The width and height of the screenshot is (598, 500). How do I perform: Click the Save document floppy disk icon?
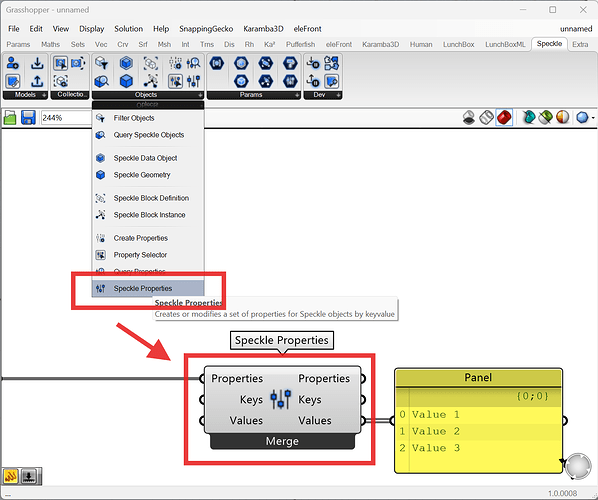[x=28, y=117]
